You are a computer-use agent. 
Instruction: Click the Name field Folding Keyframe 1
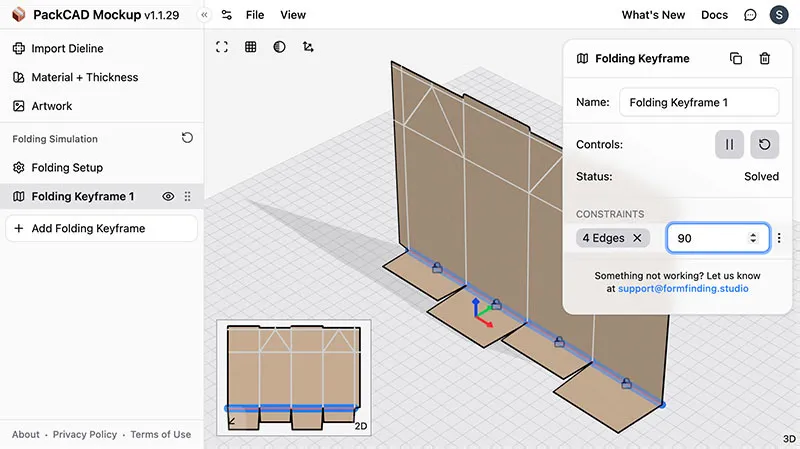pos(699,102)
